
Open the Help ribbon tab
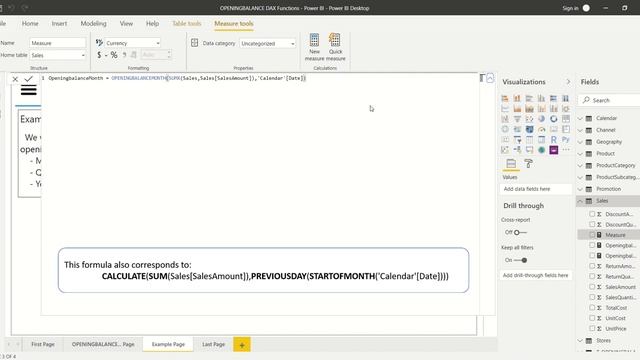(x=152, y=24)
